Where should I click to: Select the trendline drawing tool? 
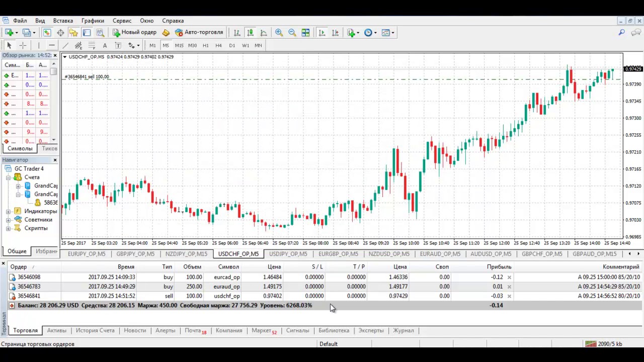65,45
